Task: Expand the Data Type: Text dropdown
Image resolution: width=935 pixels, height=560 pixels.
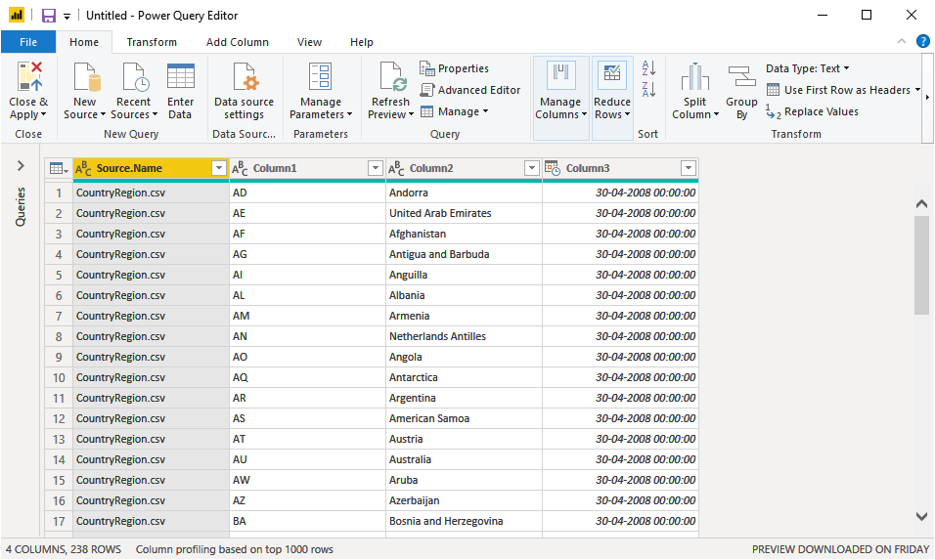Action: (807, 68)
